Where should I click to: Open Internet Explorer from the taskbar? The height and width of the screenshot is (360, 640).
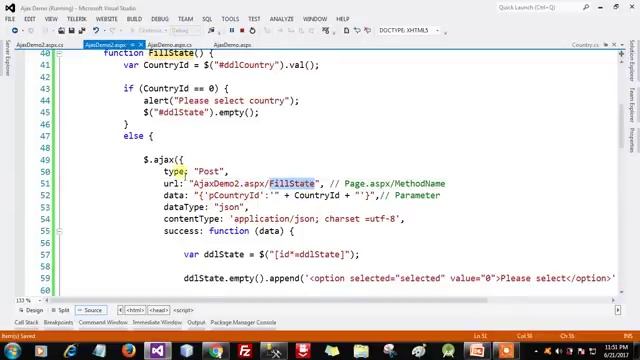[x=71, y=351]
